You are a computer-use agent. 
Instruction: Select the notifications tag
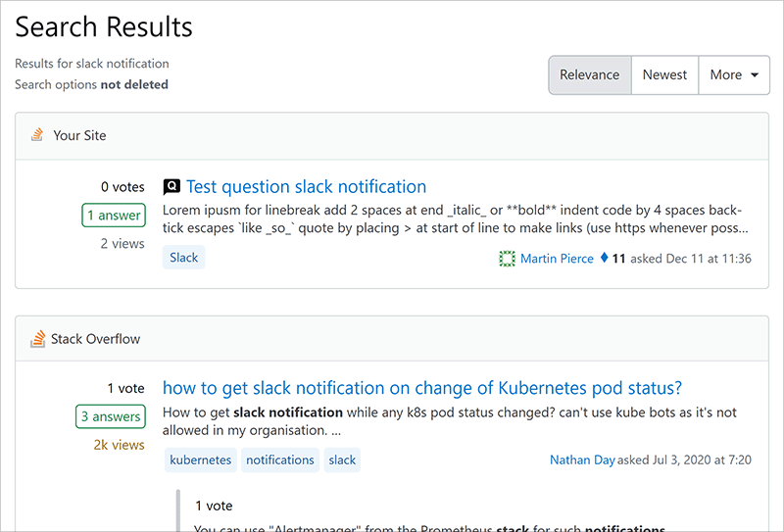280,459
